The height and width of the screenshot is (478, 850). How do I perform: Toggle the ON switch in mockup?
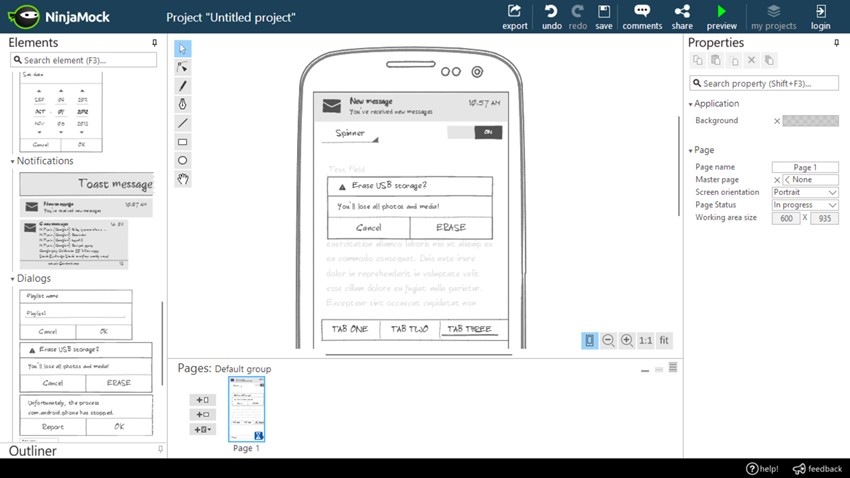coord(488,132)
